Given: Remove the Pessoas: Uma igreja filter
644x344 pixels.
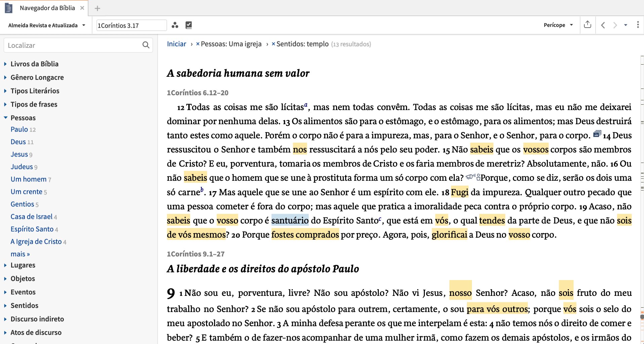Looking at the screenshot, I should click(198, 44).
